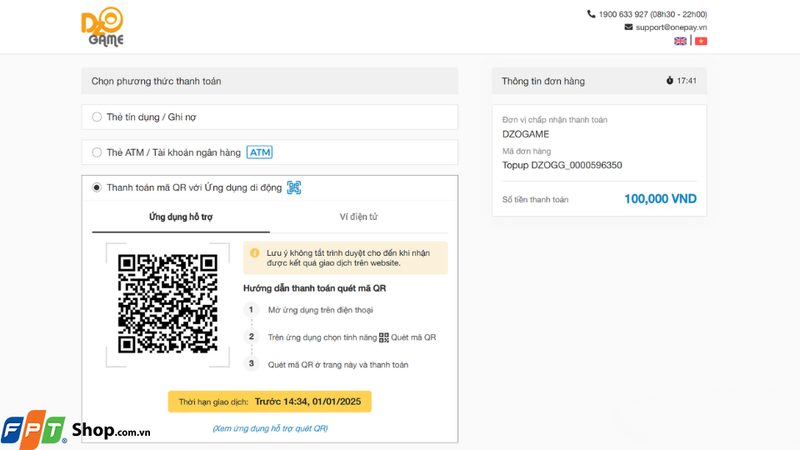The height and width of the screenshot is (450, 800).
Task: Click the envelope icon beside support@onepay.vn
Action: [629, 27]
